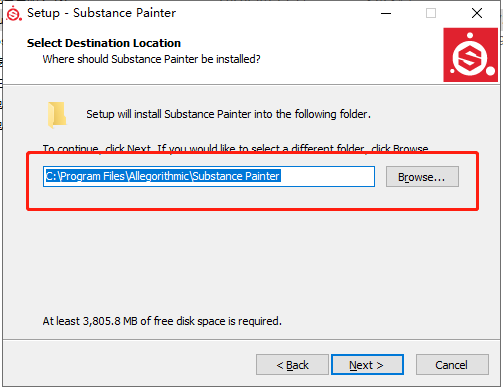The image size is (503, 389).
Task: Click the 'Select Destination Location' heading
Action: 104,43
